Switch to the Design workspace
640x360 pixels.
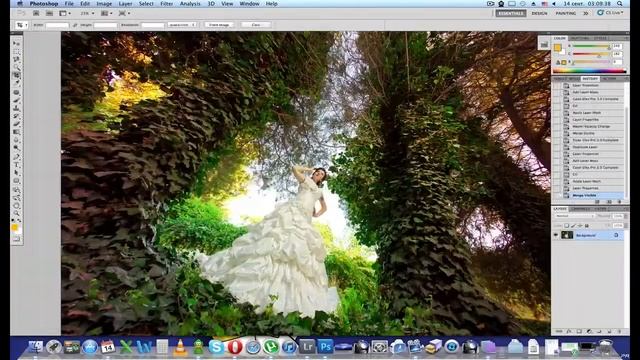point(539,13)
